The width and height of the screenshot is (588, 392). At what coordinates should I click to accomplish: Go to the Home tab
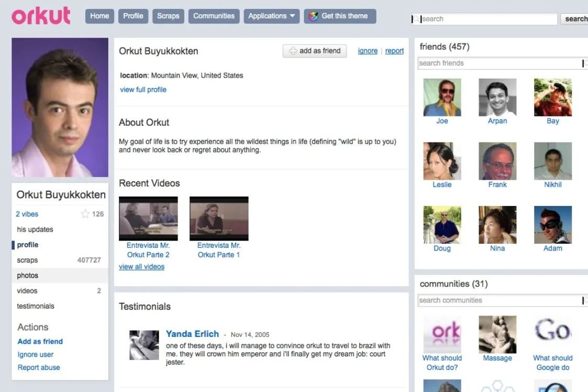click(x=99, y=16)
